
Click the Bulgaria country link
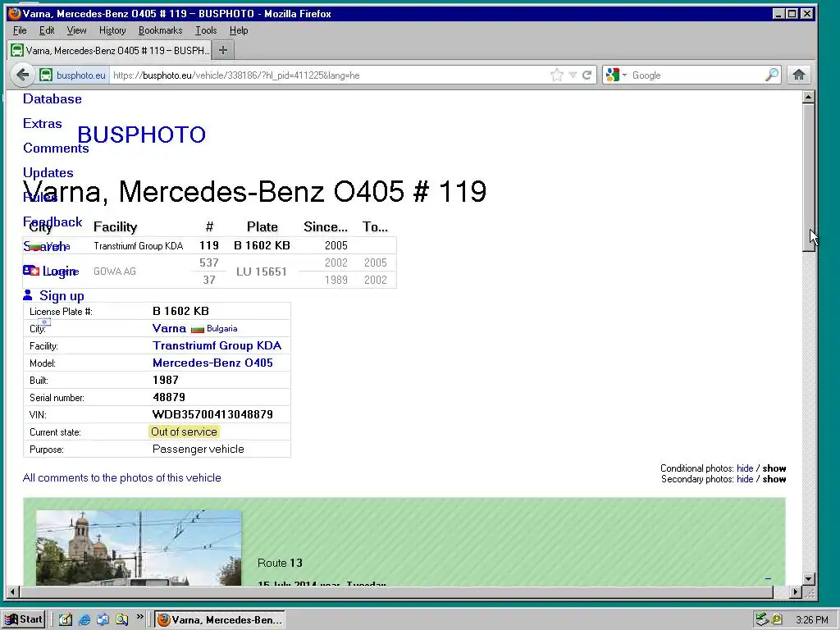point(221,328)
